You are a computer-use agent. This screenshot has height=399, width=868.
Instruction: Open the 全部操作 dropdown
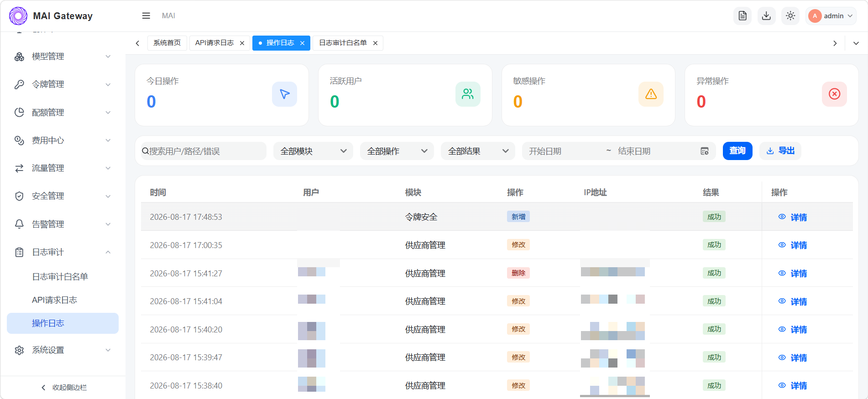pyautogui.click(x=397, y=151)
